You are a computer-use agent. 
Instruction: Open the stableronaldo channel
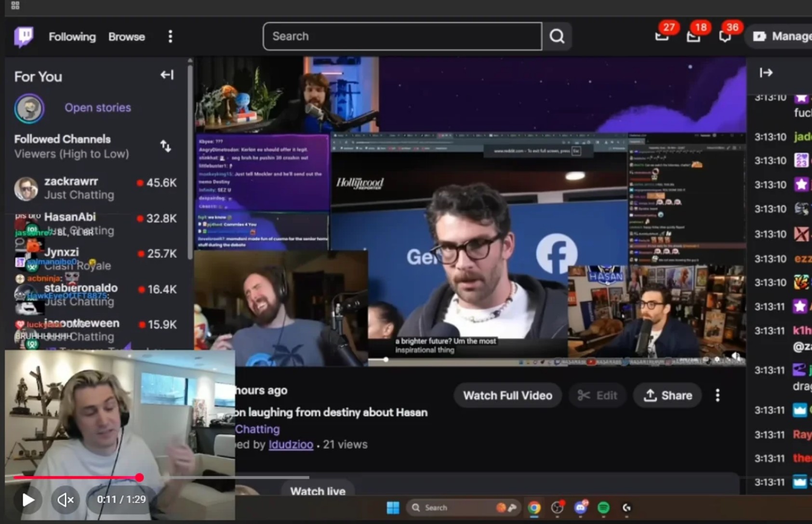tap(96, 295)
